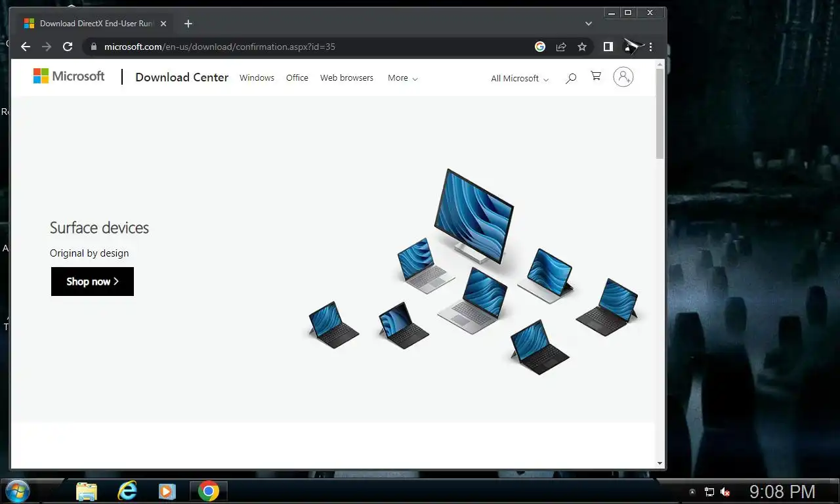Select the Chrome taskbar button

[209, 491]
